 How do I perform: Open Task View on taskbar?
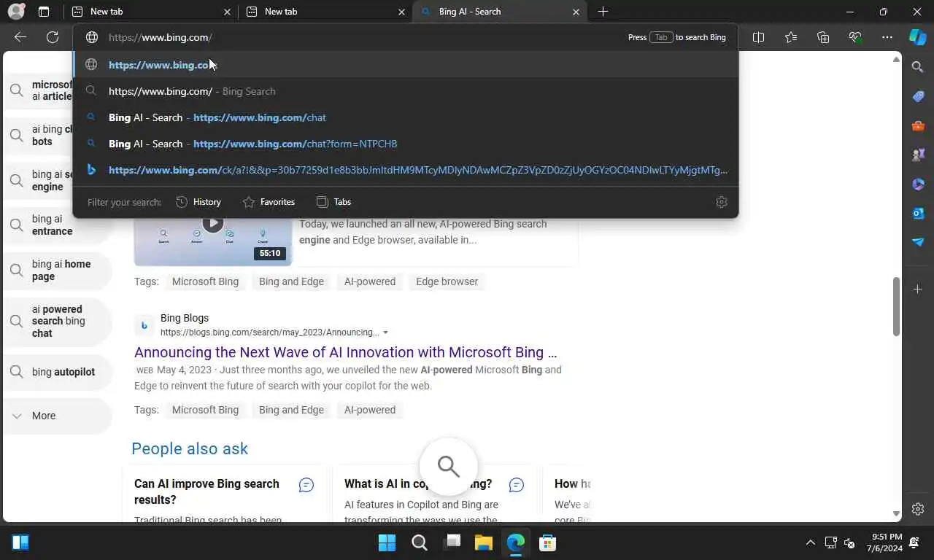coord(452,542)
